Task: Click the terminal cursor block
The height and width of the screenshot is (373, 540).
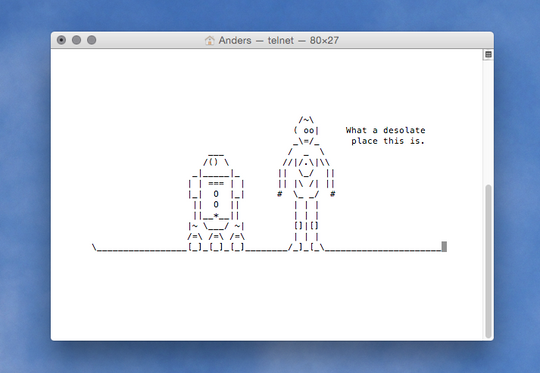Action: coord(444,247)
